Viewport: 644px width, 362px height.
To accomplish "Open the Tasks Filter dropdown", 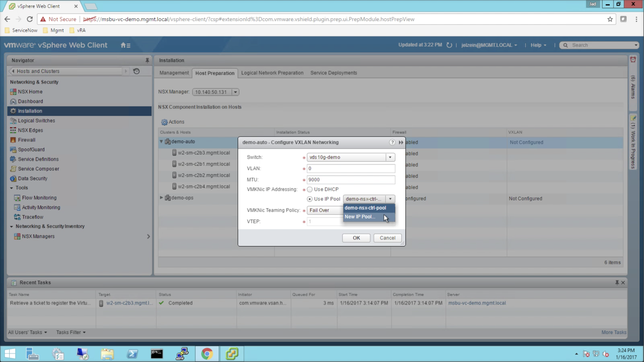I will pos(71,333).
